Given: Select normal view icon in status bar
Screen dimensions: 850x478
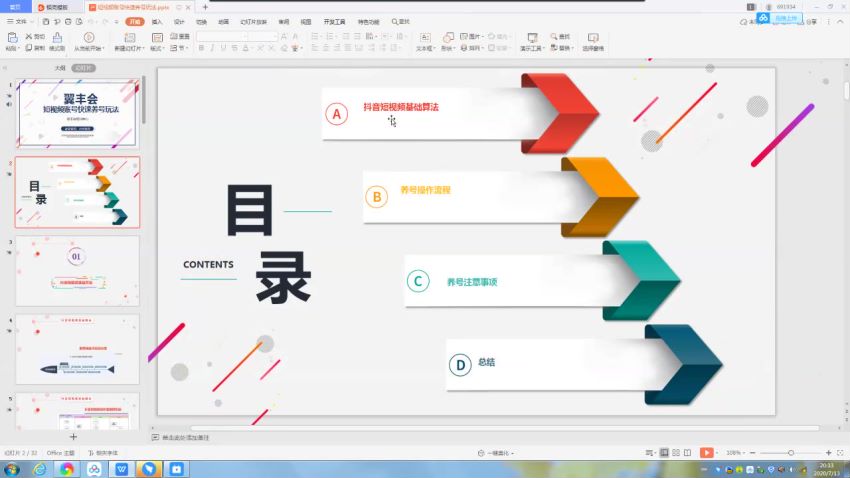Looking at the screenshot, I should coord(664,453).
